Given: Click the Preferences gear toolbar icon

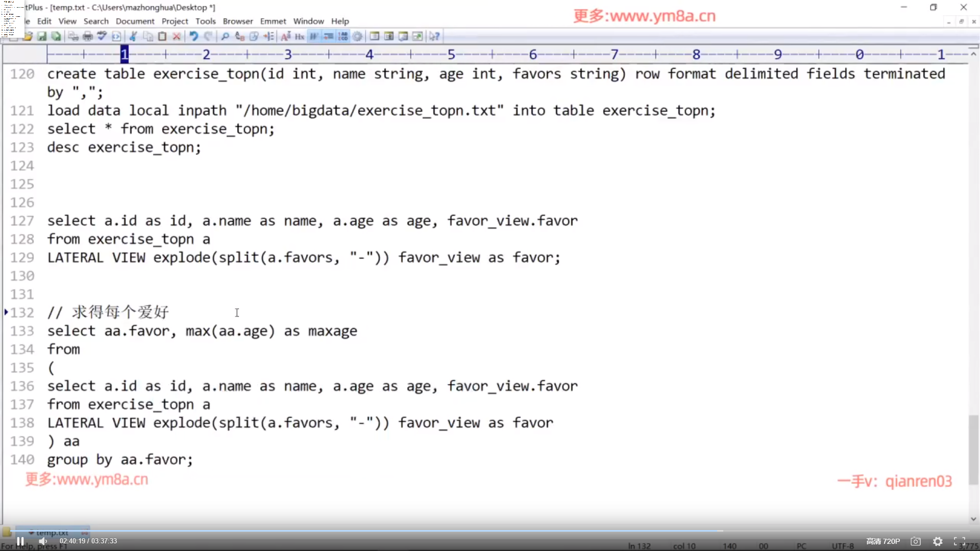Looking at the screenshot, I should 358,36.
